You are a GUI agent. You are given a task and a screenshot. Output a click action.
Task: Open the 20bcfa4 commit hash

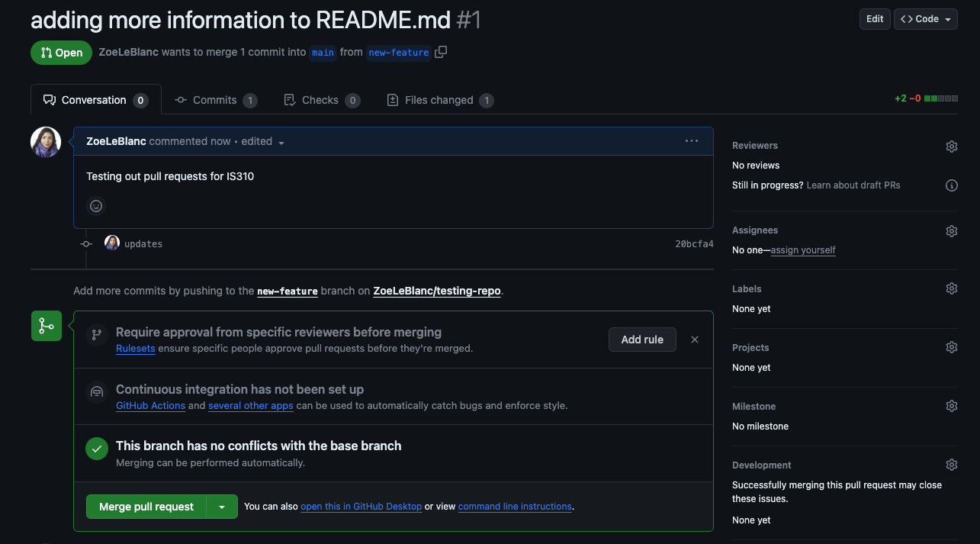click(694, 244)
